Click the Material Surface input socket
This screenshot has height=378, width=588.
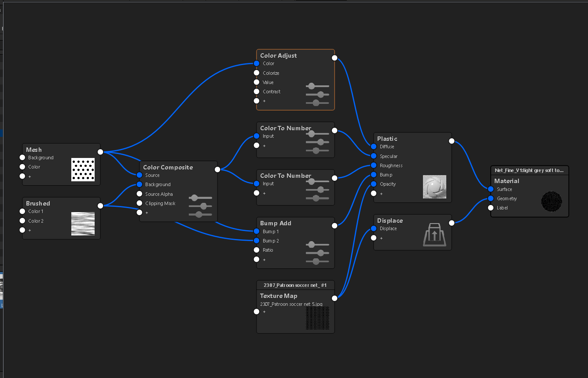[x=491, y=189]
